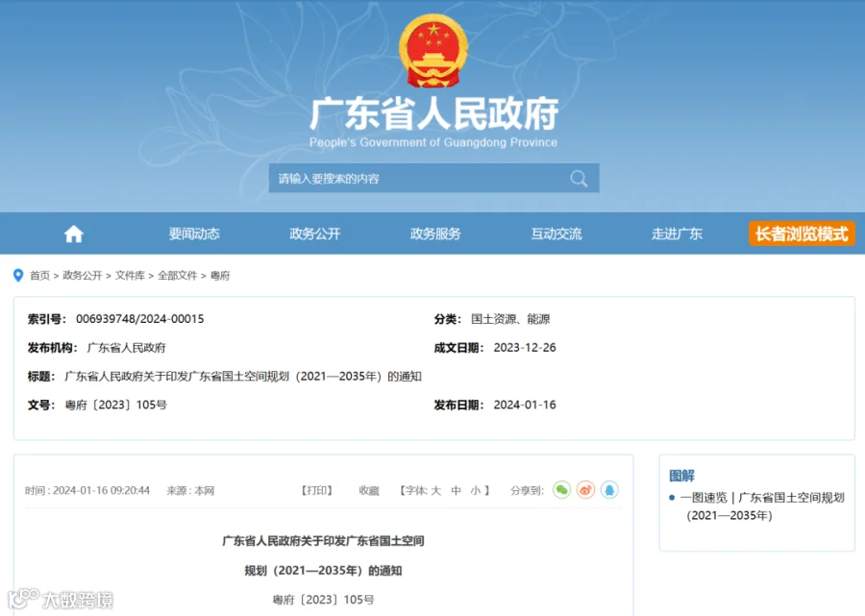
Task: Open 一图速览 广东省国土空间规划 link
Action: coord(762,506)
